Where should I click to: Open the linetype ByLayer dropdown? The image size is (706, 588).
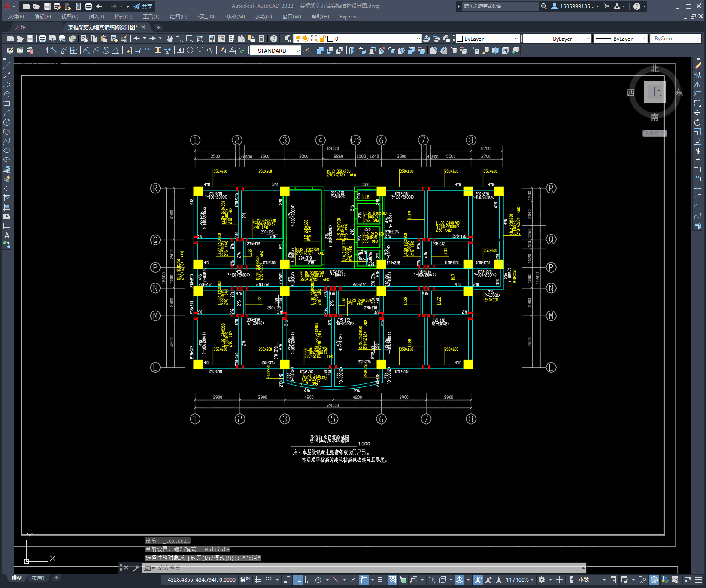557,39
